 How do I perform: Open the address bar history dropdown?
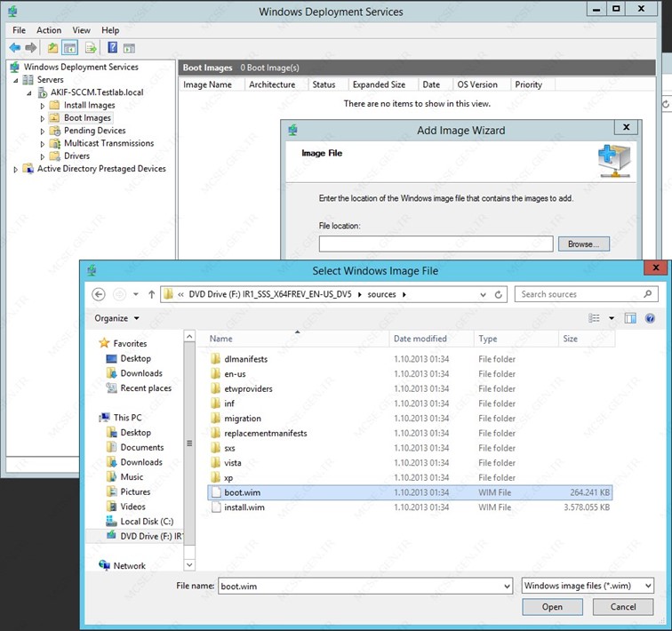pyautogui.click(x=483, y=295)
